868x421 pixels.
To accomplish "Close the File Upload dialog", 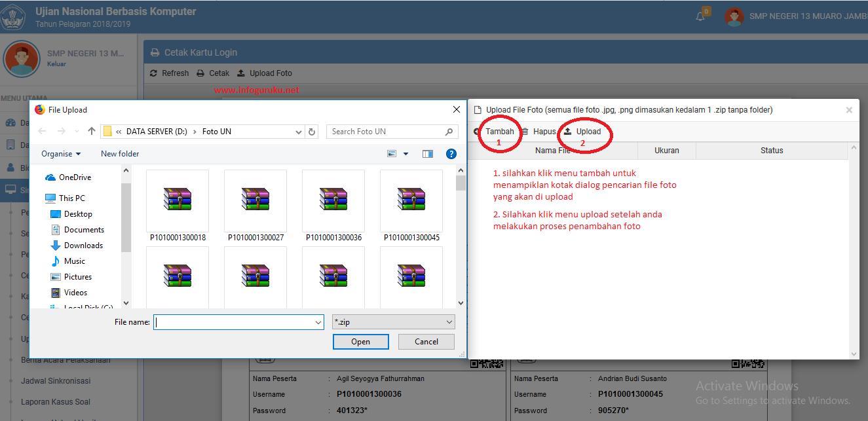I will (x=457, y=110).
